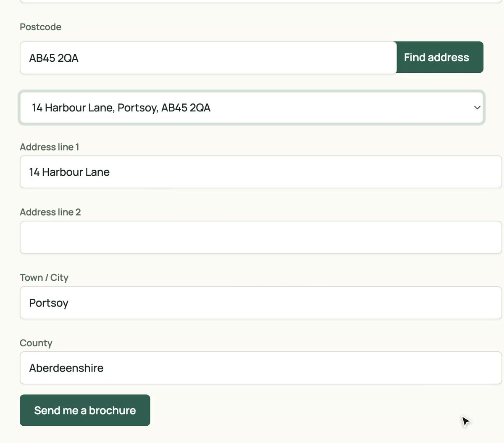Open the 14 Harbour Lane address dropdown
Image resolution: width=504 pixels, height=443 pixels.
(252, 108)
